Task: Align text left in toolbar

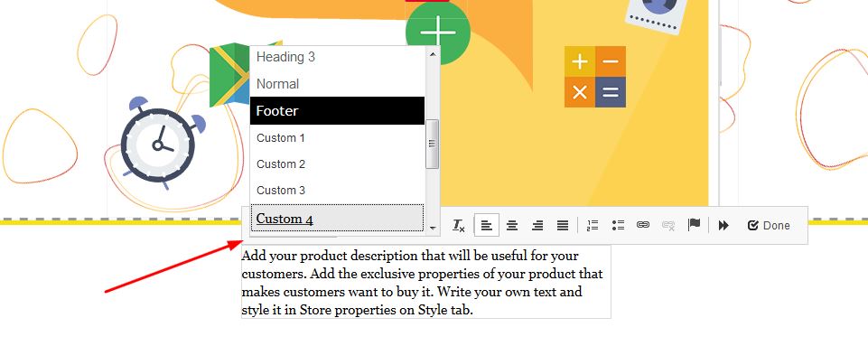Action: [487, 225]
